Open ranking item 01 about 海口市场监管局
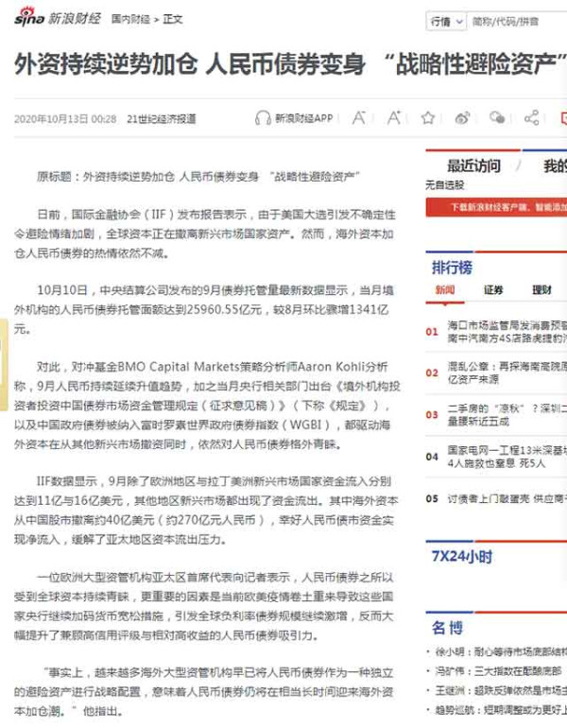 point(507,332)
